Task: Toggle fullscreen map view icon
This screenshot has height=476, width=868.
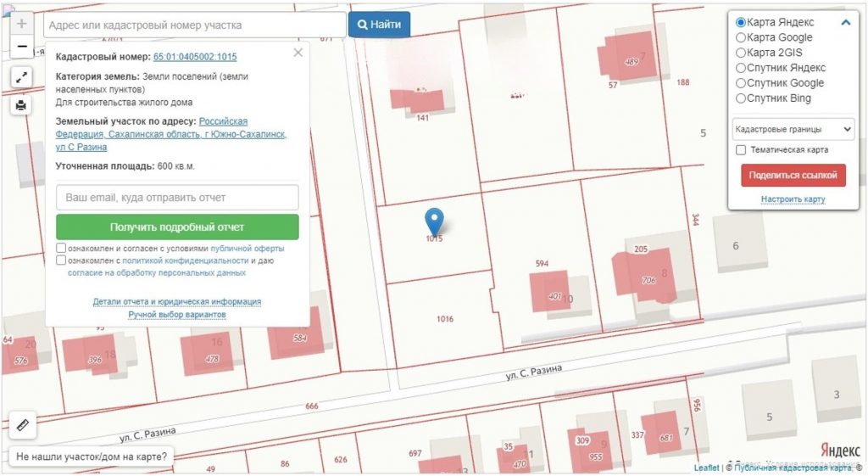Action: pyautogui.click(x=21, y=77)
